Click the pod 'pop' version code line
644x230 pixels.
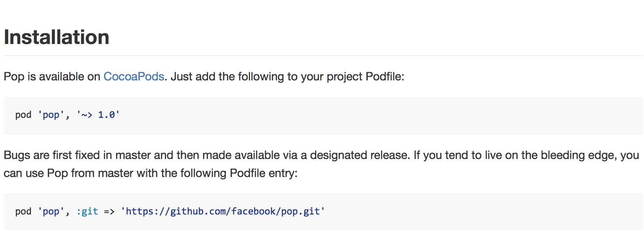(x=67, y=115)
